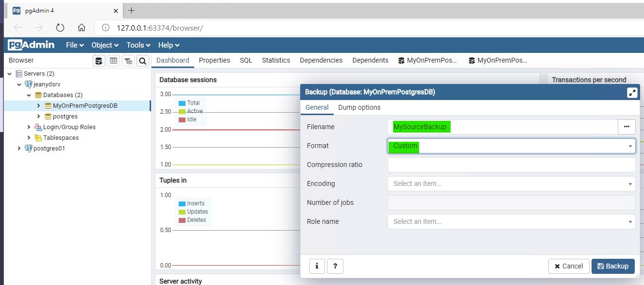Switch to the Statistics tab
Screen dimensions: 644x285
click(x=276, y=61)
